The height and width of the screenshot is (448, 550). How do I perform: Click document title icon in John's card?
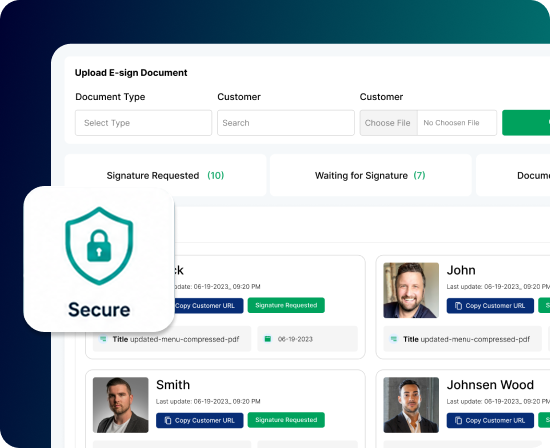point(394,339)
